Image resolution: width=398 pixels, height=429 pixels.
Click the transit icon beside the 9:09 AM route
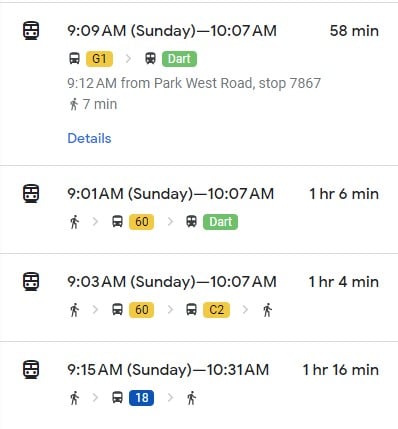tap(31, 31)
